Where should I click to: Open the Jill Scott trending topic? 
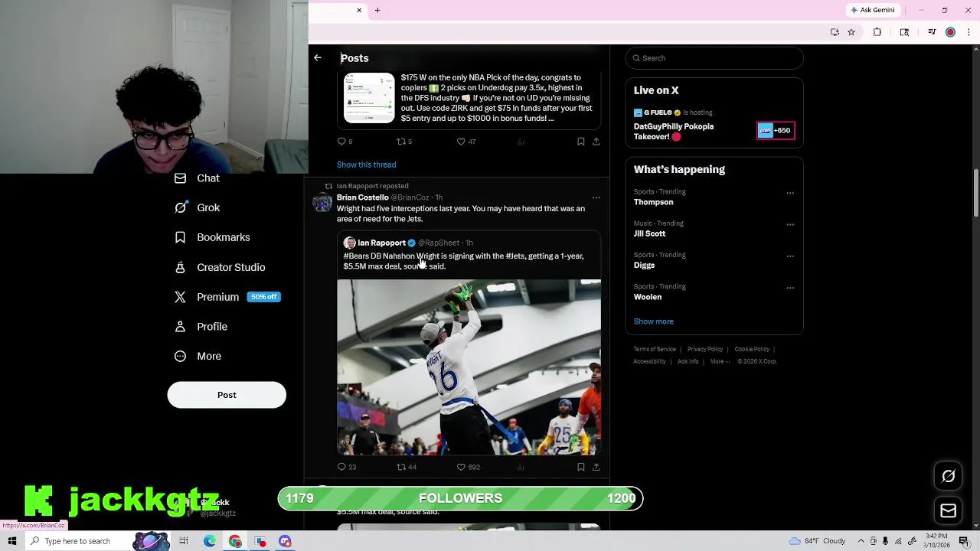[649, 233]
